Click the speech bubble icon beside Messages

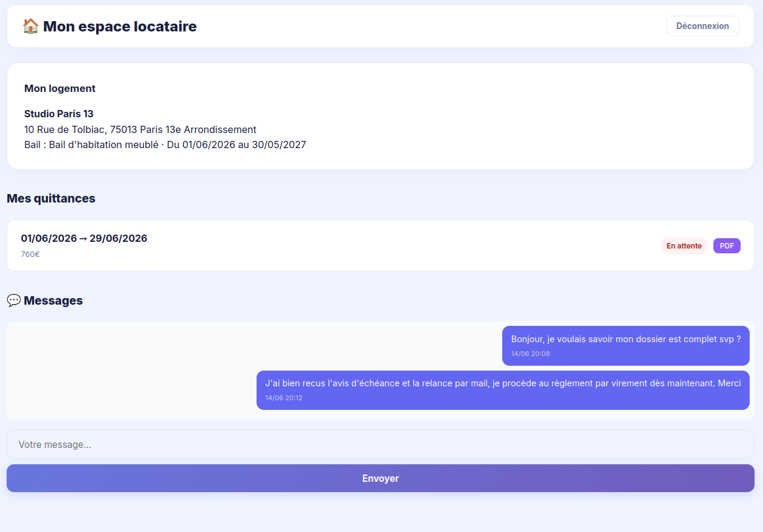click(14, 300)
